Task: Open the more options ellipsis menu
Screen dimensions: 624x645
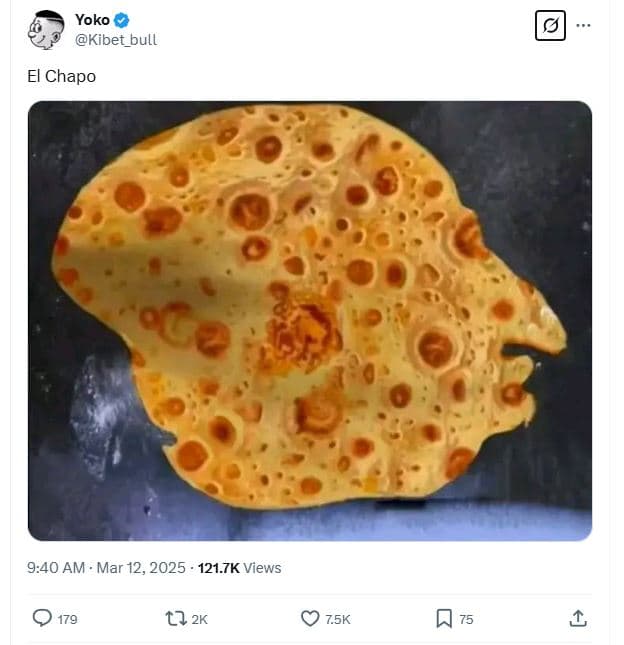Action: (584, 25)
